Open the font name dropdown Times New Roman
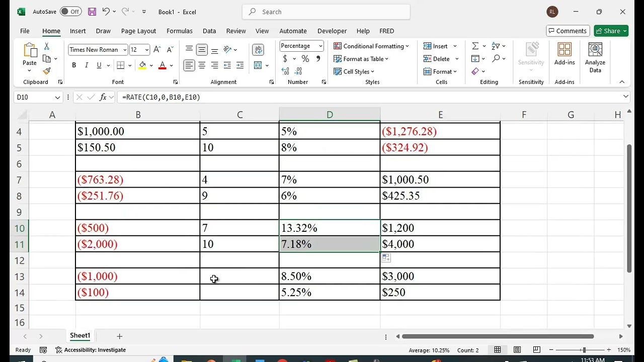644x362 pixels. tap(125, 50)
